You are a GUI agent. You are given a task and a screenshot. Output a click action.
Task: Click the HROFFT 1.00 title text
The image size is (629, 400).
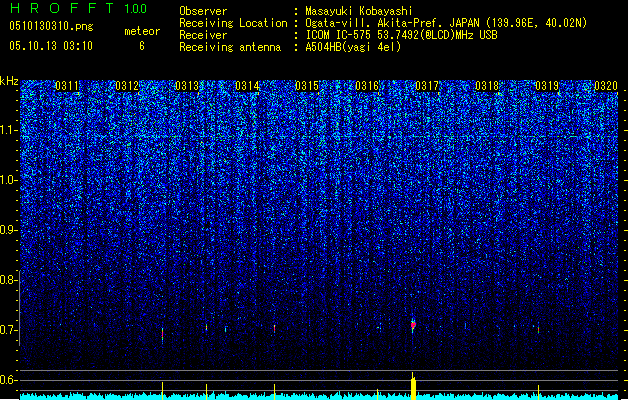pyautogui.click(x=78, y=8)
